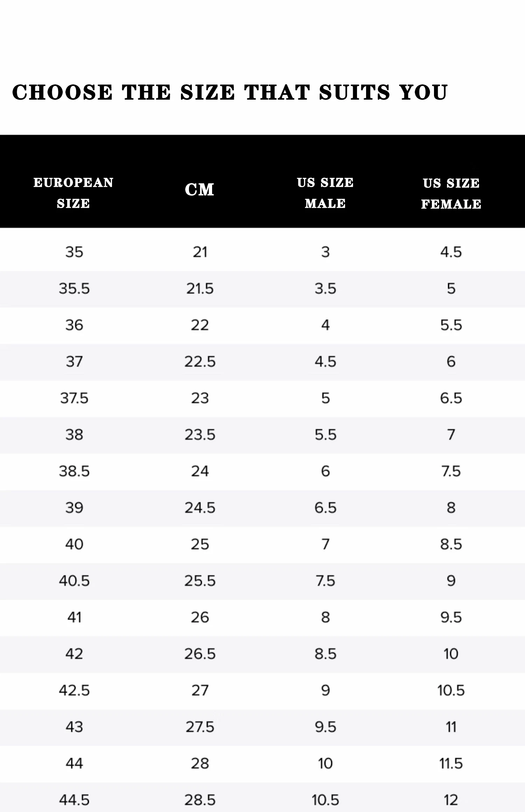Click the 22.5 CM value
Viewport: 525px width, 812px height.
[x=200, y=361]
